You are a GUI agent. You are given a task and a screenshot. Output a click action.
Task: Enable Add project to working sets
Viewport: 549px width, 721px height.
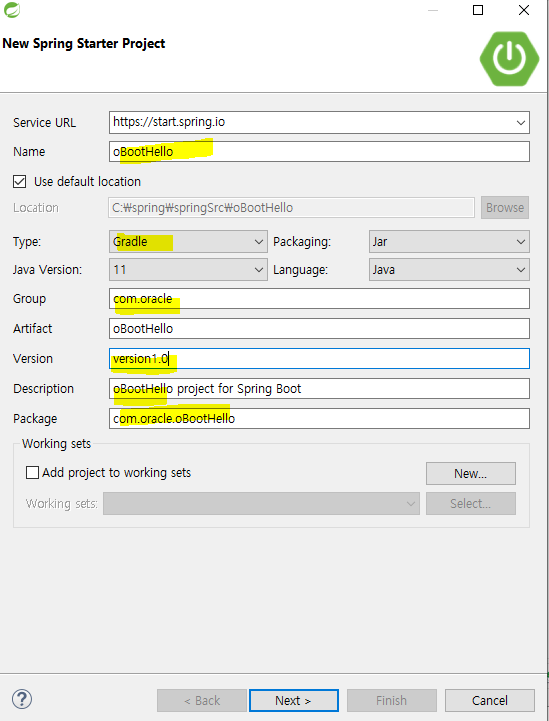pyautogui.click(x=32, y=473)
